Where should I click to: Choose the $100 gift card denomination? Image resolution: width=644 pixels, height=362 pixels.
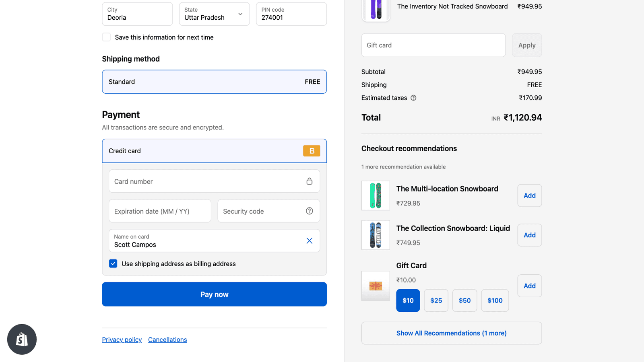point(495,300)
